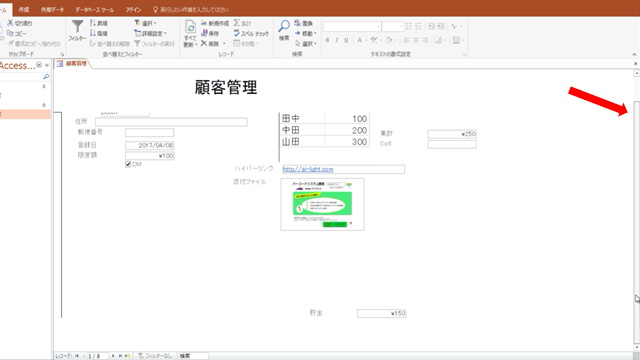Click the Spell Check (スペルチェック) icon
640x360 pixels.
tap(237, 33)
